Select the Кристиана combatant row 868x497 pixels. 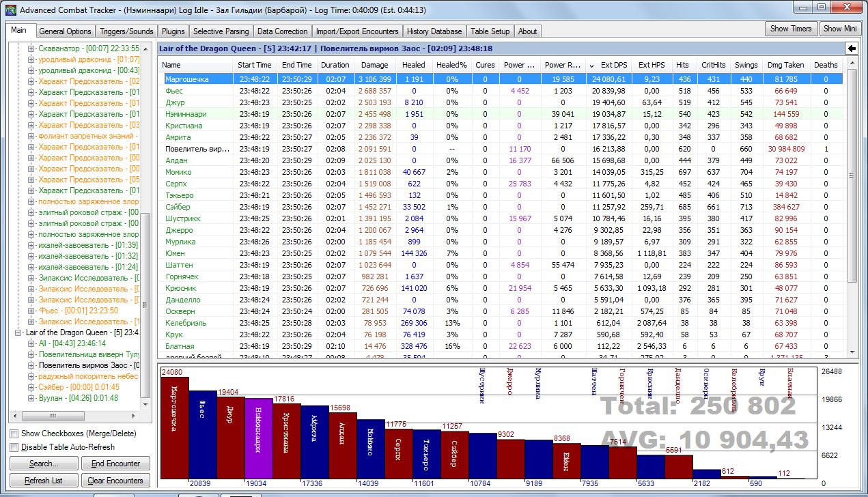click(x=502, y=126)
